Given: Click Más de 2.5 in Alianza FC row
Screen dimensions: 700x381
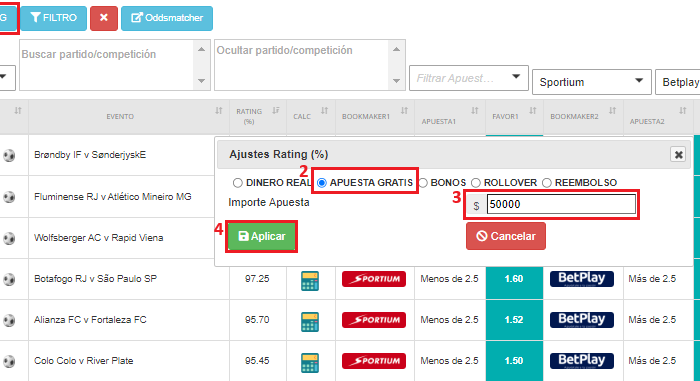Looking at the screenshot, I should (x=652, y=320).
